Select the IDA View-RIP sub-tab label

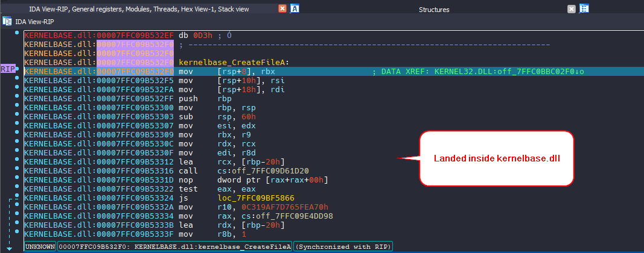34,22
